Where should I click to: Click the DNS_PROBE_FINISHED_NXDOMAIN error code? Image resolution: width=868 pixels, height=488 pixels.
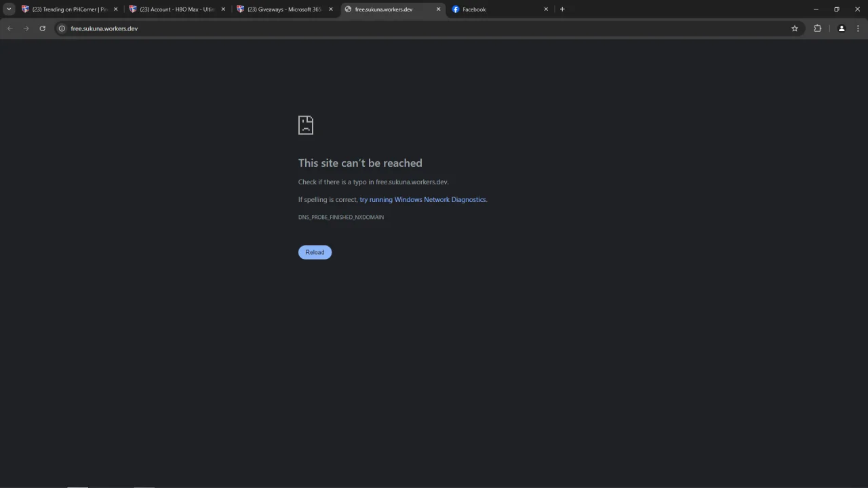341,218
